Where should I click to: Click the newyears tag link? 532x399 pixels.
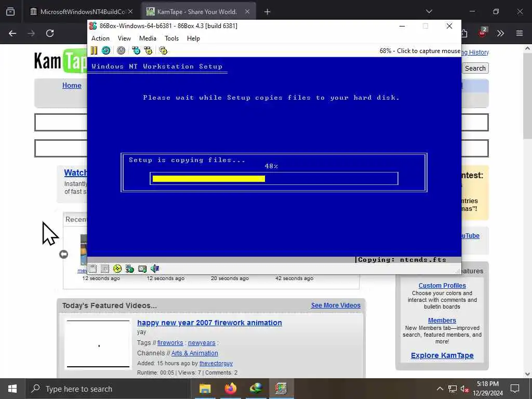coord(202,343)
